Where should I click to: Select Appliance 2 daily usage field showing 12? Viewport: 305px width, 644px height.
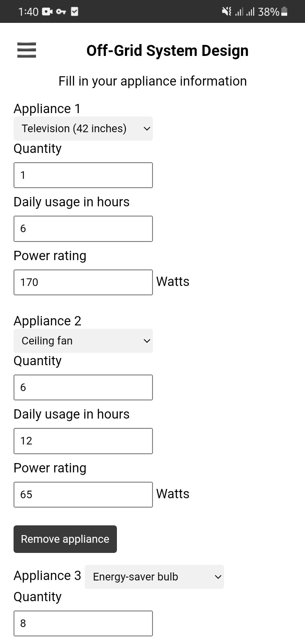tap(83, 441)
